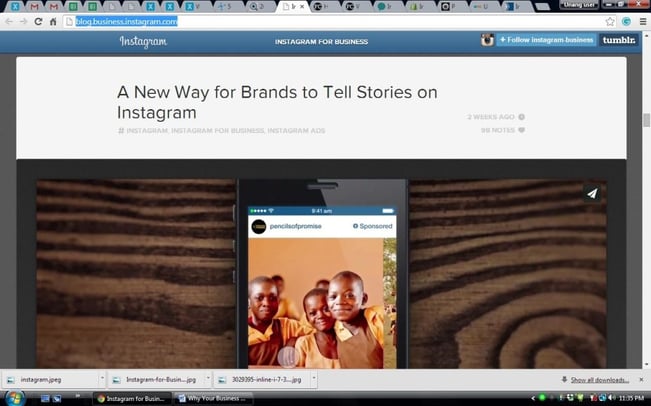Open the Chrome hamburger menu
651x406 pixels.
click(x=641, y=21)
